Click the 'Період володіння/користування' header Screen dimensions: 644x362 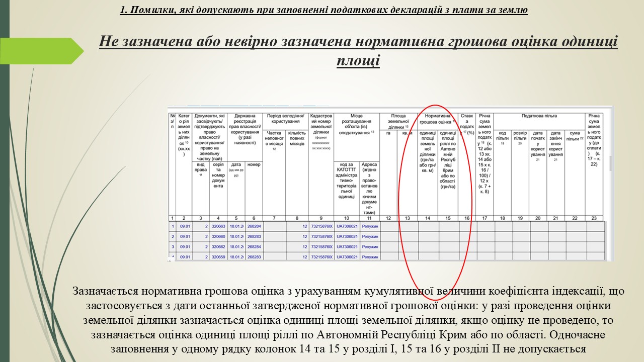[285, 119]
